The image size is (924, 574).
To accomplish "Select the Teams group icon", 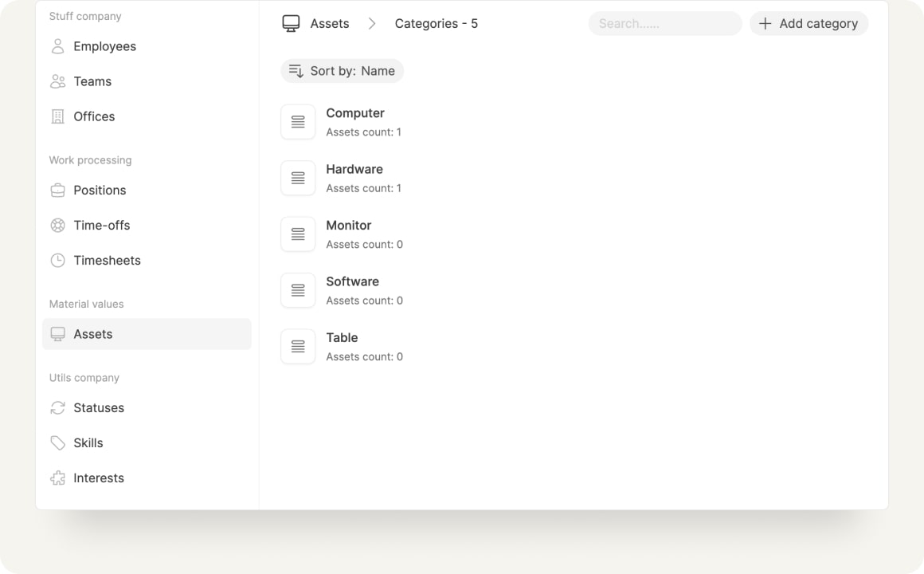I will point(57,81).
